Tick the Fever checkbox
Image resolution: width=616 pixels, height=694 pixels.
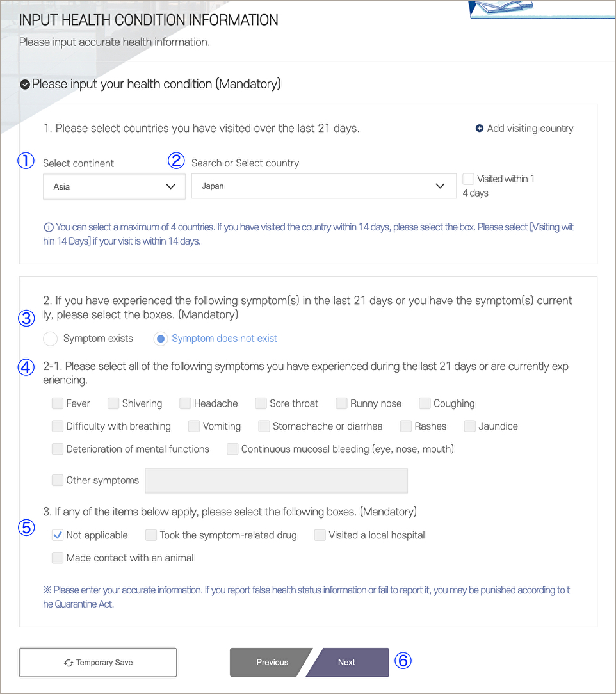(x=58, y=403)
